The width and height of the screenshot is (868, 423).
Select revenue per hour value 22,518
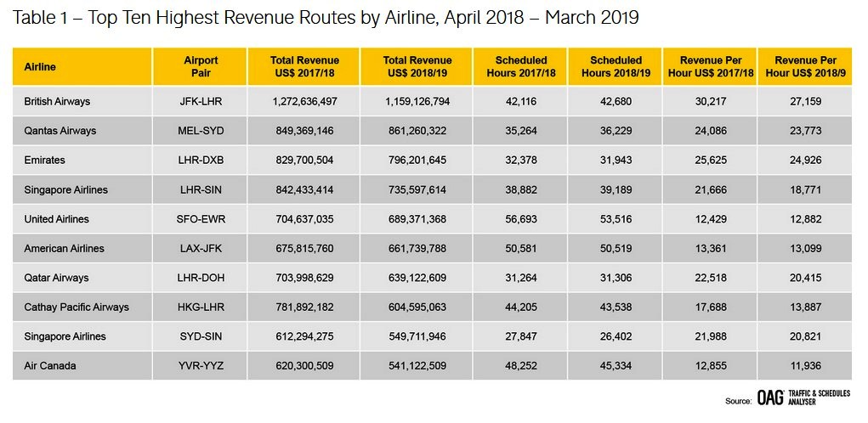711,278
